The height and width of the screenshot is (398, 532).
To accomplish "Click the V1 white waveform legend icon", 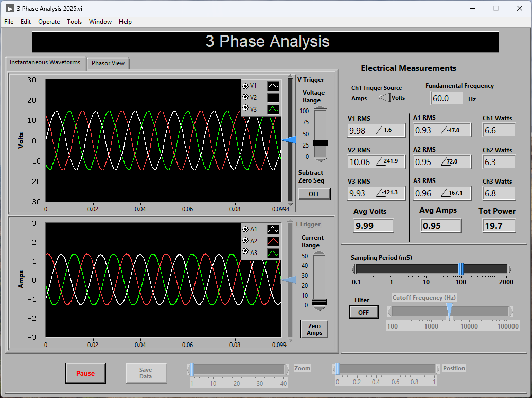I will 273,86.
